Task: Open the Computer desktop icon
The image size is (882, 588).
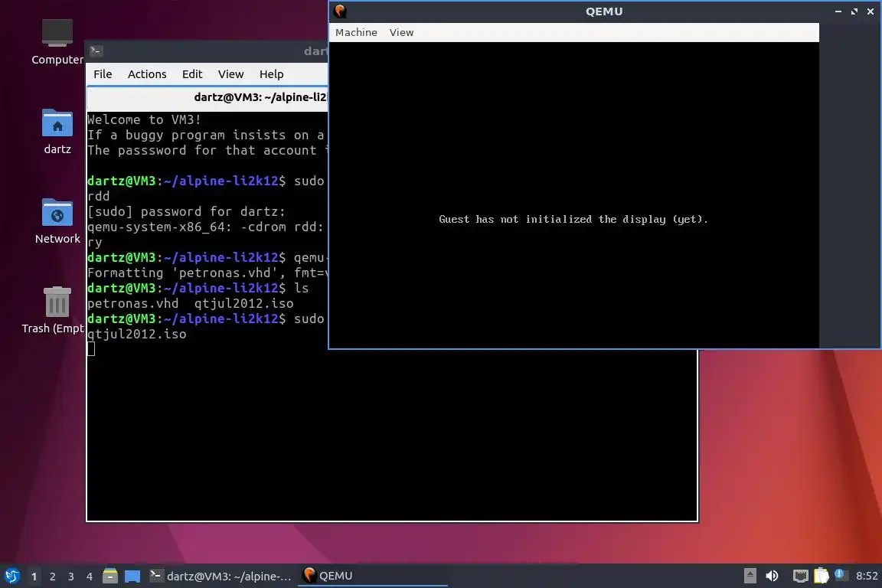Action: [x=57, y=42]
